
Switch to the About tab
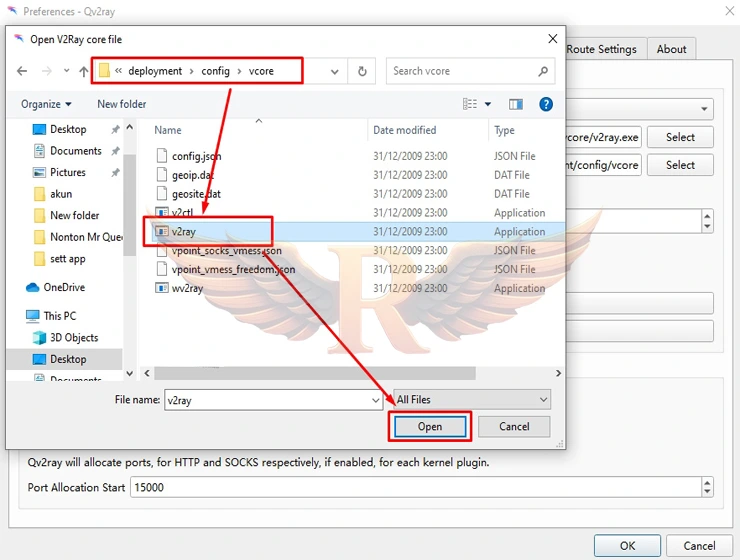(671, 49)
